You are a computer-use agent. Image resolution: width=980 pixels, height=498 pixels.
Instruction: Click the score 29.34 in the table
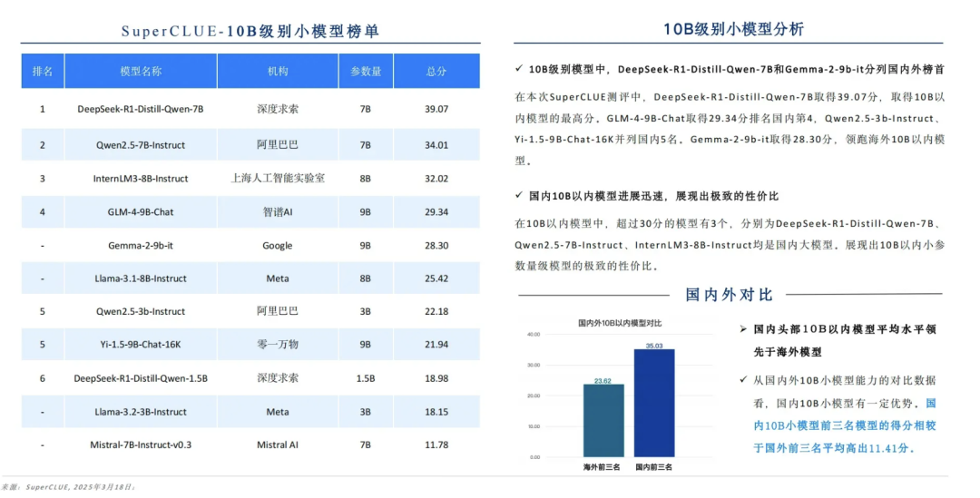(x=436, y=212)
